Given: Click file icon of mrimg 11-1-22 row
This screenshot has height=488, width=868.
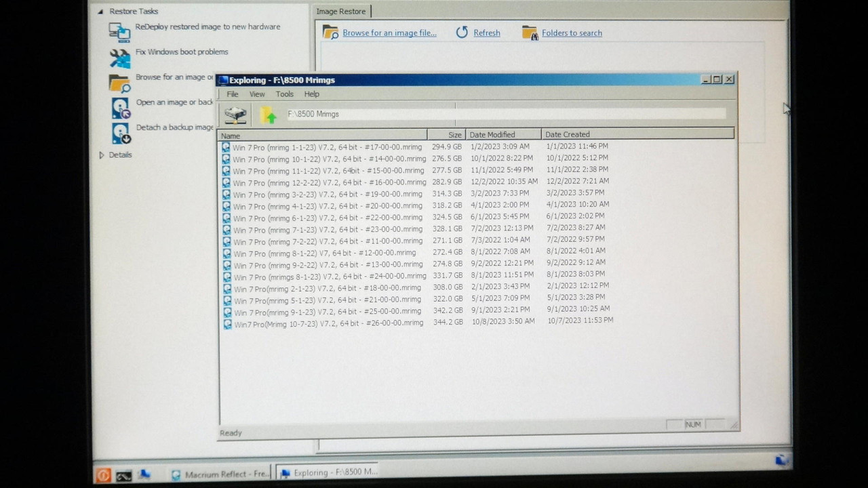Looking at the screenshot, I should tap(226, 170).
